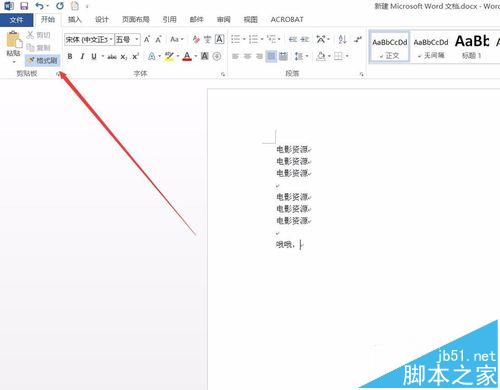Toggle bold formatting
Image resolution: width=500 pixels, height=390 pixels.
click(70, 57)
